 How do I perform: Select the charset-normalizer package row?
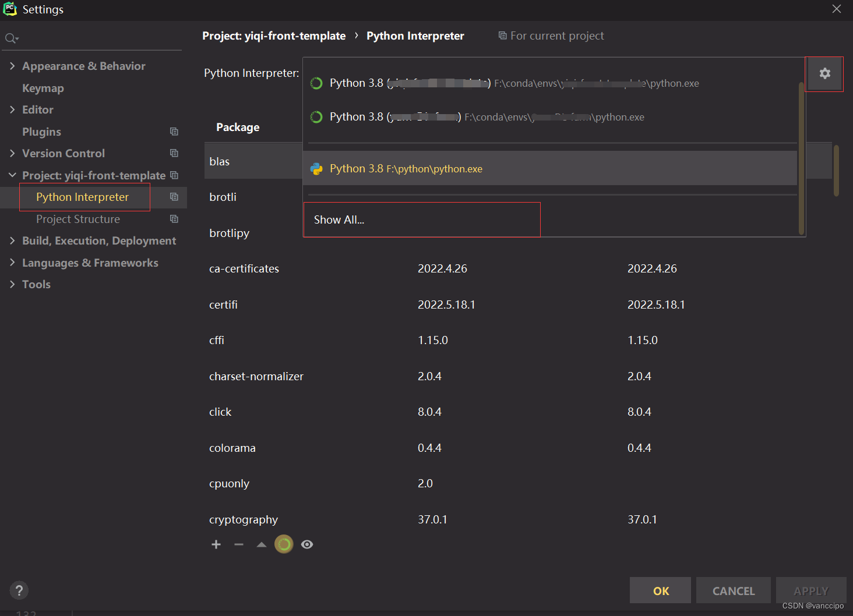[x=519, y=376]
